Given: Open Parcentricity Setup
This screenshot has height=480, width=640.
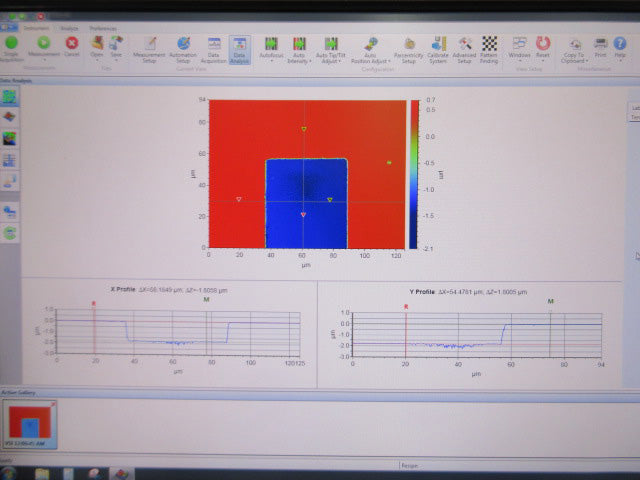Looking at the screenshot, I should point(408,46).
